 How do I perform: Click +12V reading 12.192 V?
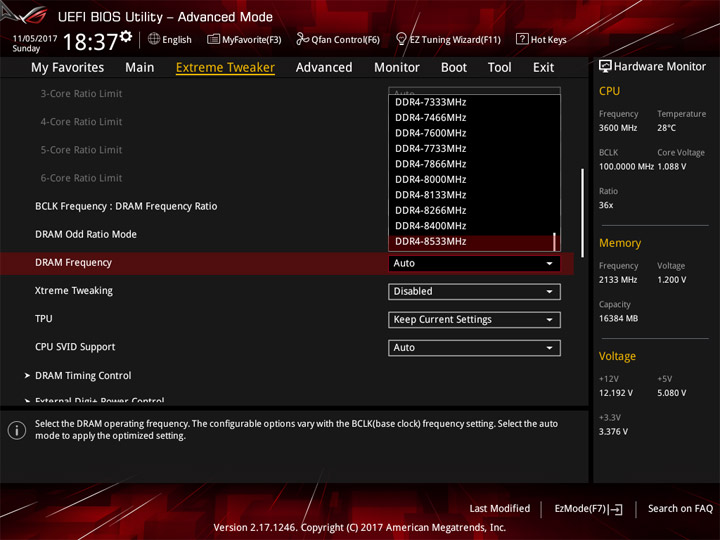[616, 393]
